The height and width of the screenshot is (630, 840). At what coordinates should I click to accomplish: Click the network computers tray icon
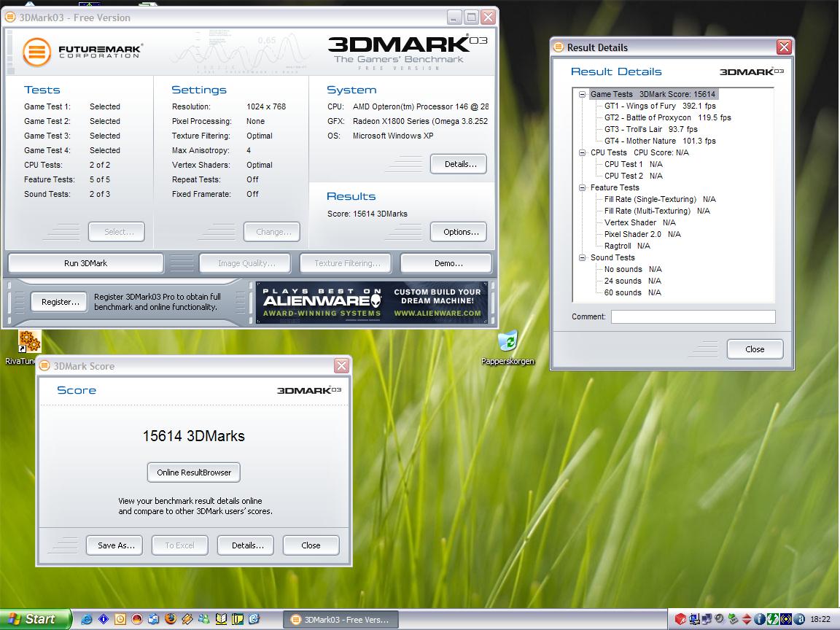point(707,619)
